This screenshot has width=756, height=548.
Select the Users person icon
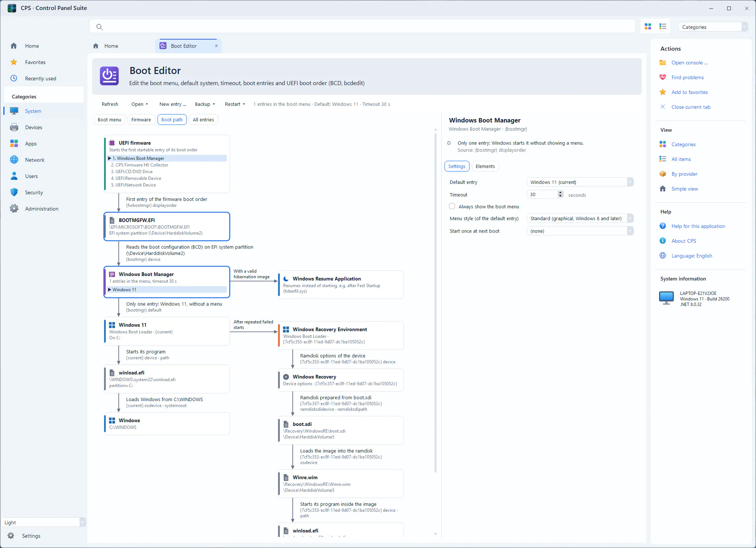point(14,176)
